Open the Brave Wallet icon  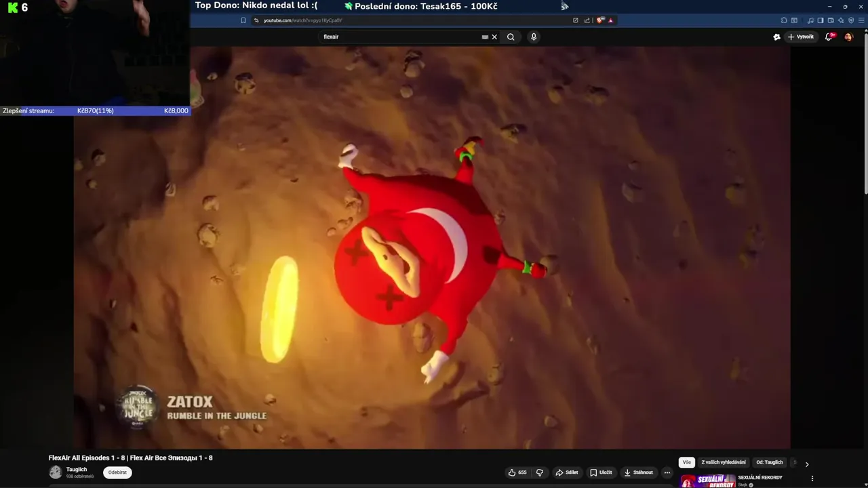click(x=831, y=20)
